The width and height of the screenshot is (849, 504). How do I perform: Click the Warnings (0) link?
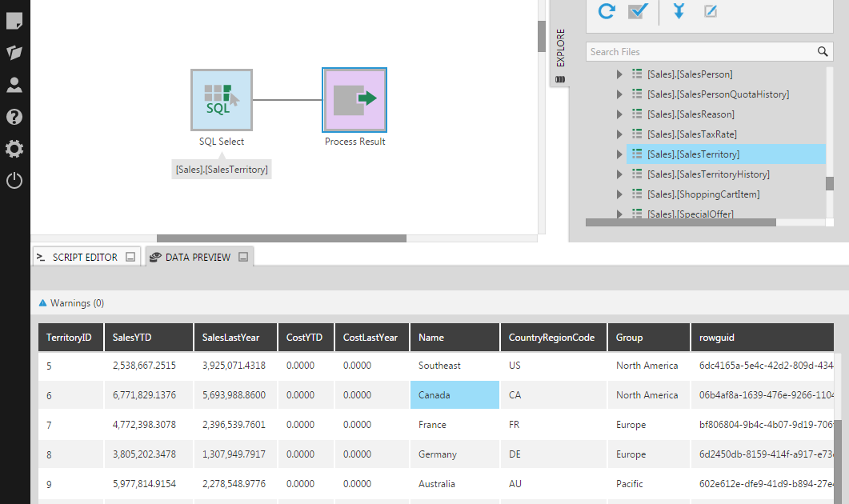pyautogui.click(x=77, y=303)
